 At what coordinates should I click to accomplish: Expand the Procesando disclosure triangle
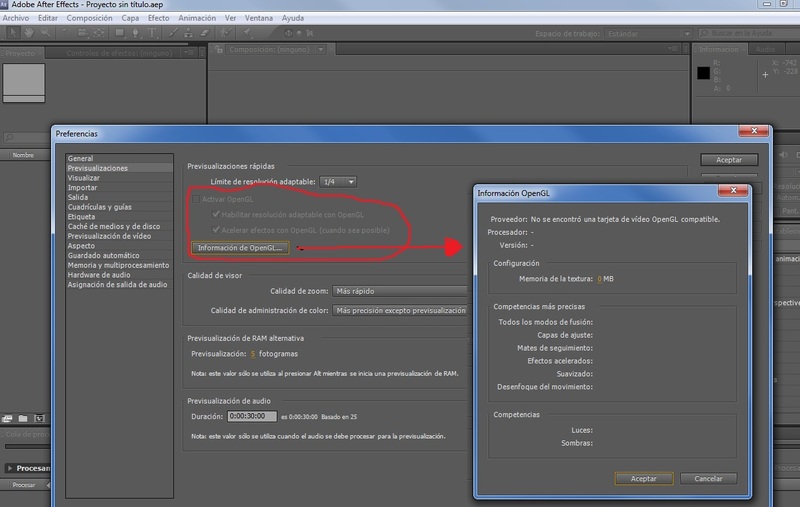pos(10,468)
